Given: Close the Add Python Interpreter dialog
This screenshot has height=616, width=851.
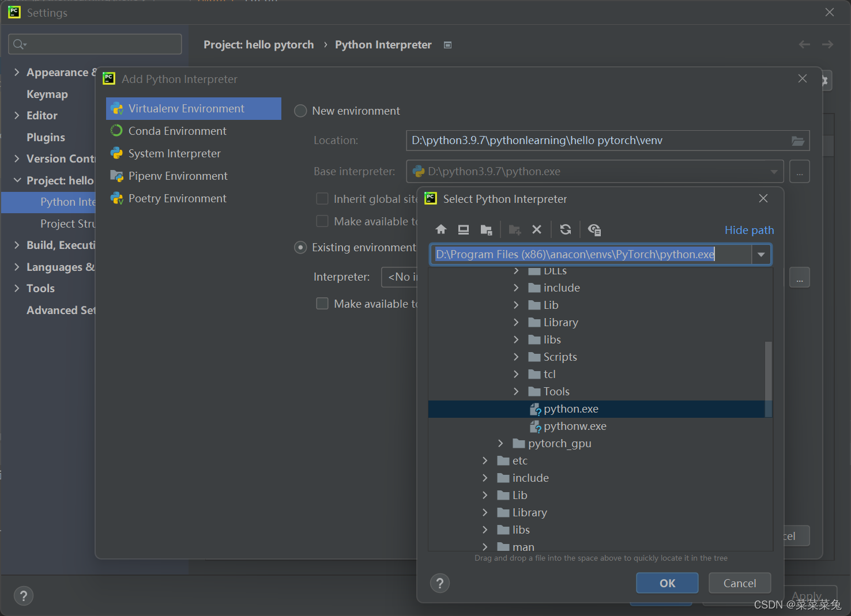Looking at the screenshot, I should click(x=803, y=78).
